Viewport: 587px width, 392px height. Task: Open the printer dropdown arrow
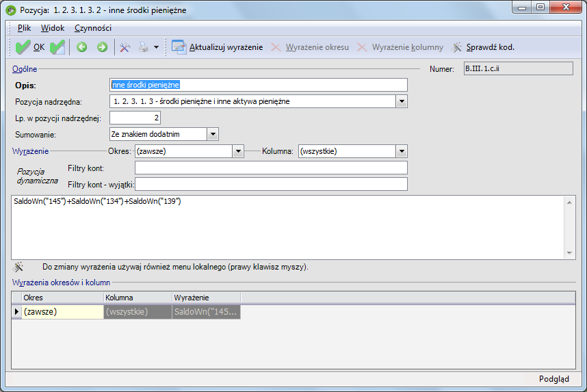157,48
